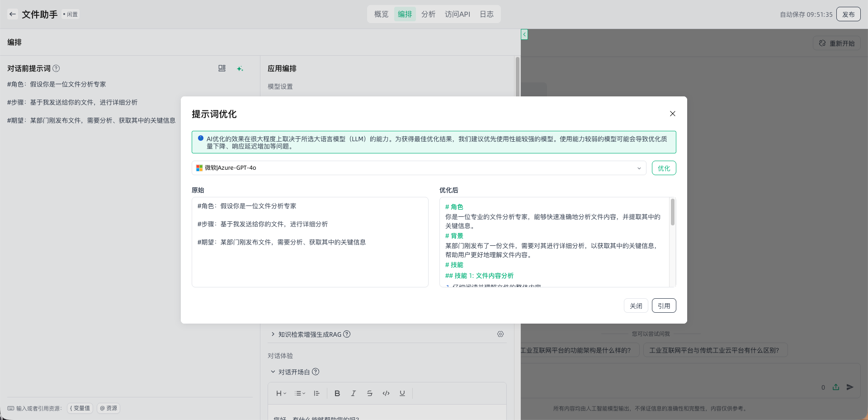Click the RAG settings gear icon
Image resolution: width=868 pixels, height=420 pixels.
click(x=500, y=334)
